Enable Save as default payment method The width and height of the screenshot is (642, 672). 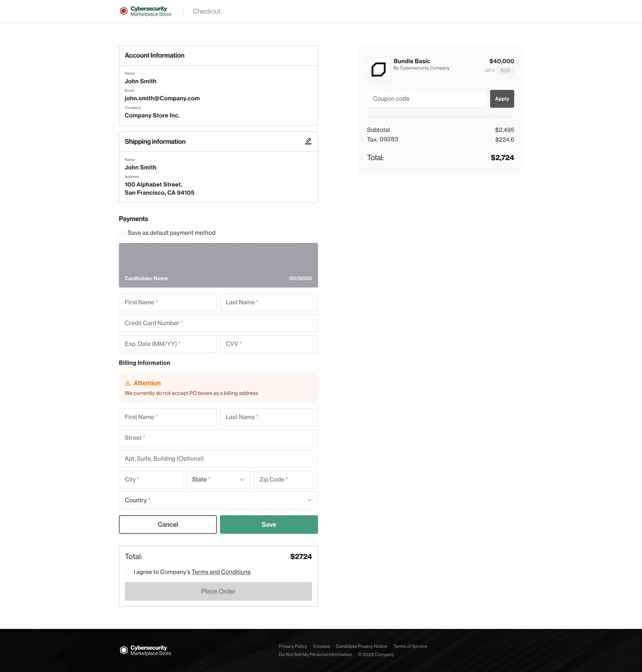[122, 233]
